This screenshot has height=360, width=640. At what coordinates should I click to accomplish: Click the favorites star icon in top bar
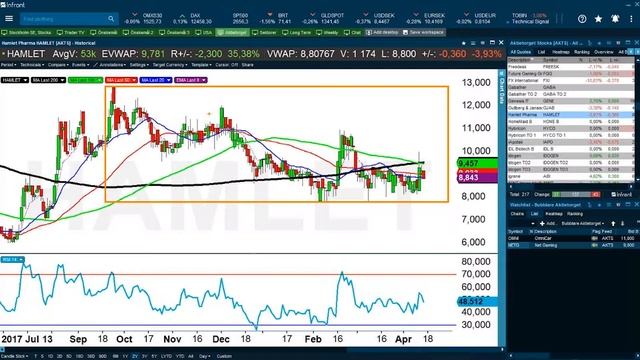coord(598,19)
